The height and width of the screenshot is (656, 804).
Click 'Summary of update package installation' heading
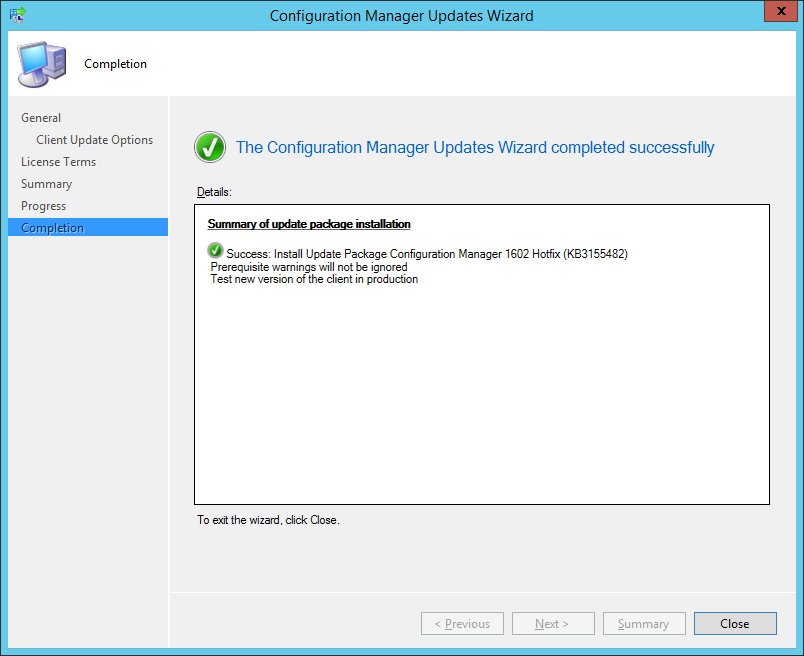[x=309, y=224]
